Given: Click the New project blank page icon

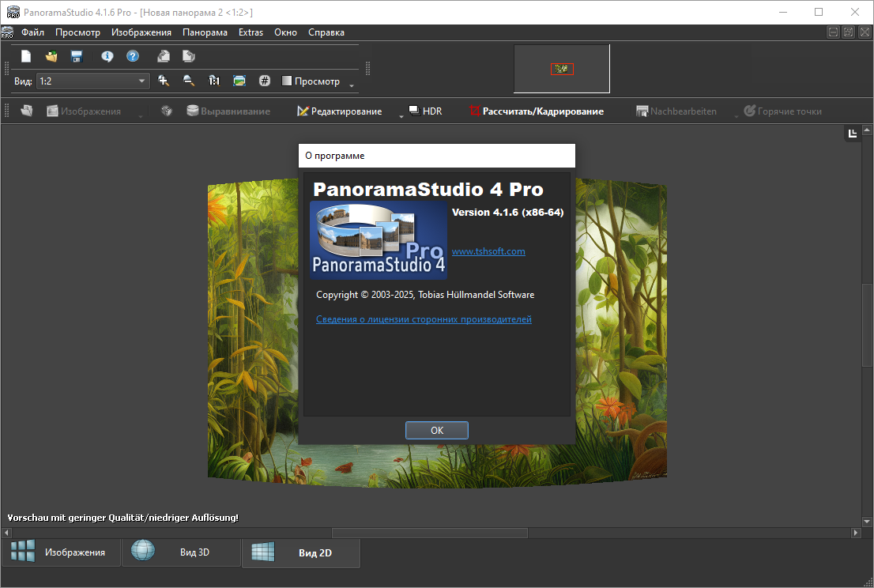Looking at the screenshot, I should [x=26, y=56].
